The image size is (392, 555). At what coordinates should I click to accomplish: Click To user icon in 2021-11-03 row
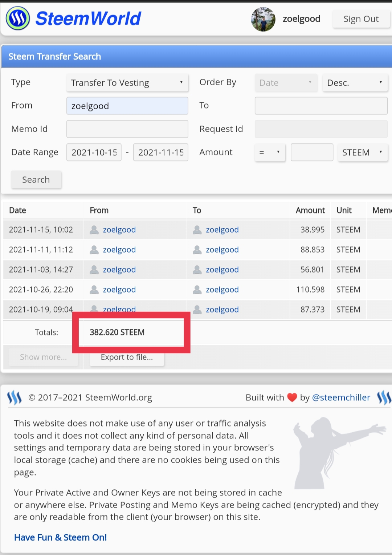[197, 270]
